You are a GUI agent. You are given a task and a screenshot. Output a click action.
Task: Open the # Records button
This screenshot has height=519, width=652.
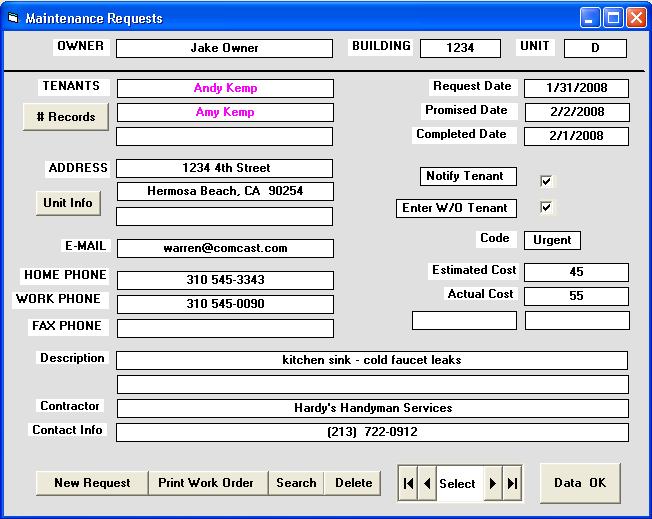coord(66,117)
